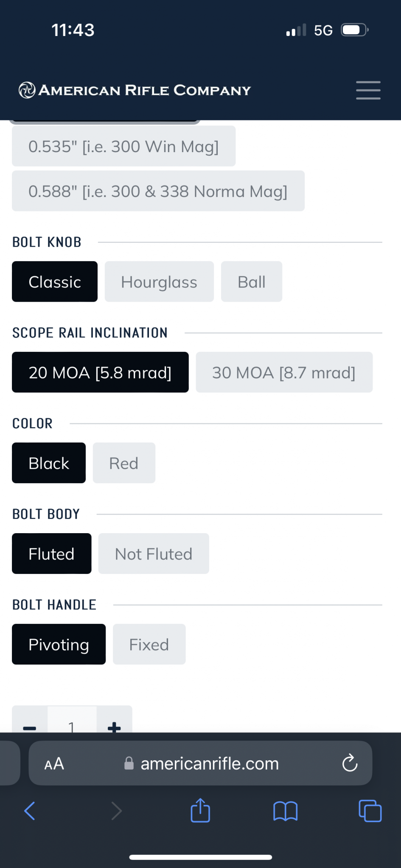Reload the page in Safari
This screenshot has width=401, height=868.
click(x=350, y=763)
